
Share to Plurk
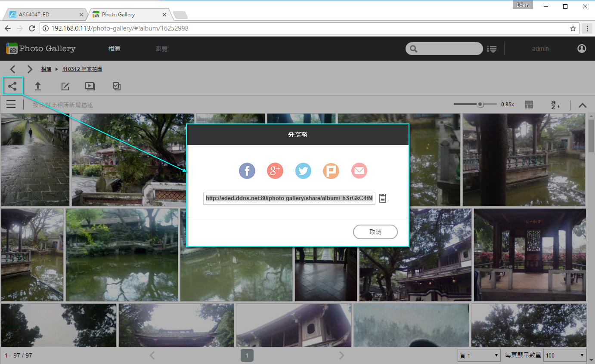(x=331, y=171)
